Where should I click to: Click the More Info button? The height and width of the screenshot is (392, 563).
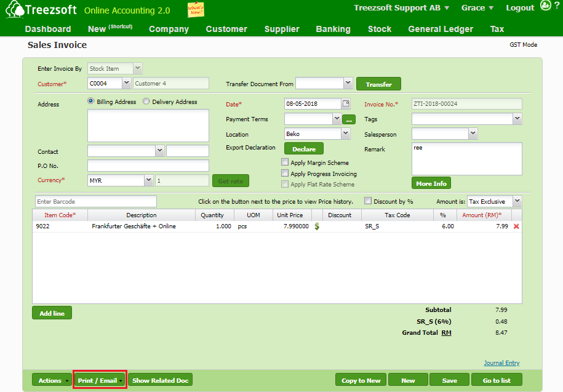(x=431, y=183)
